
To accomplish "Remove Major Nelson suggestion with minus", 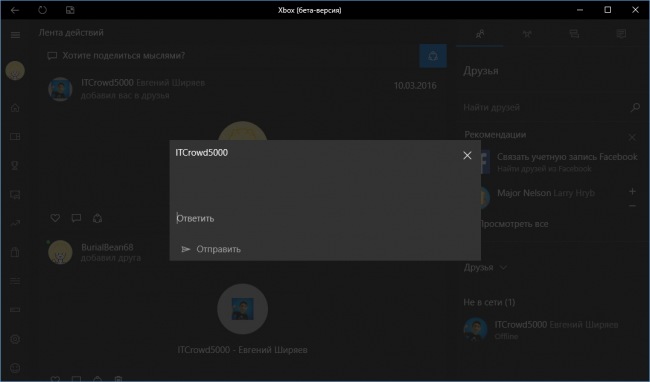I will pyautogui.click(x=632, y=206).
